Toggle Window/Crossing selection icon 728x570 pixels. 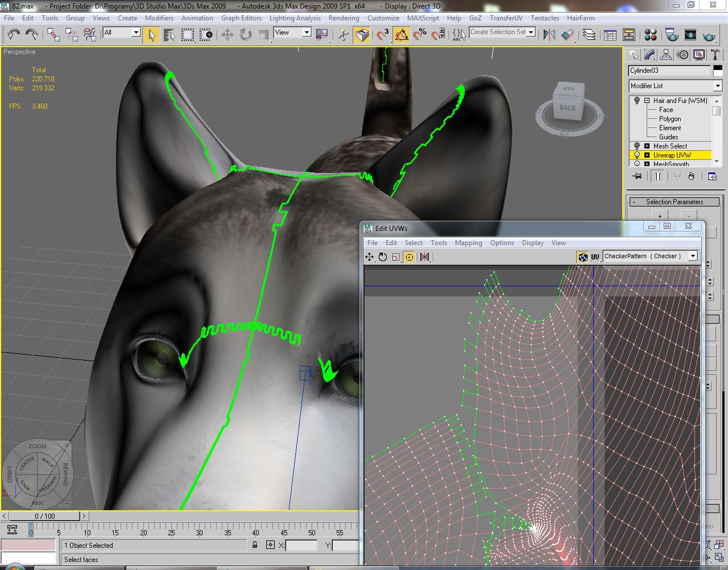tap(206, 35)
